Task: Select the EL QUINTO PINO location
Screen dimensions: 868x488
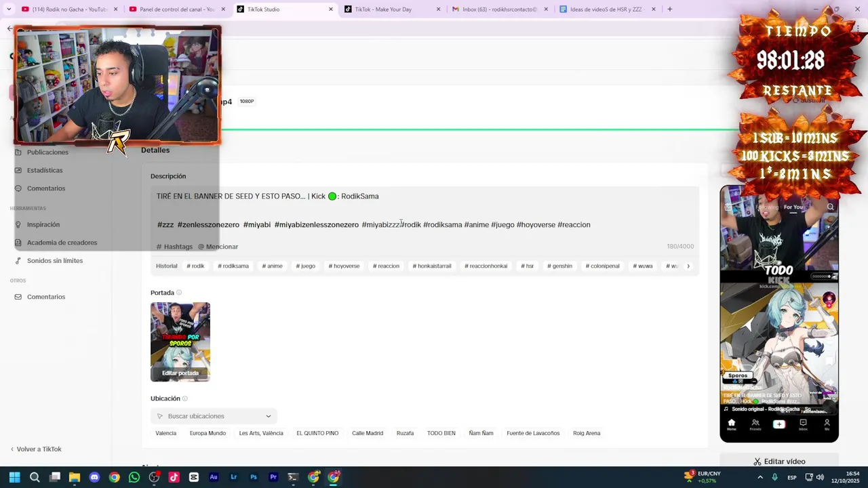Action: point(317,434)
